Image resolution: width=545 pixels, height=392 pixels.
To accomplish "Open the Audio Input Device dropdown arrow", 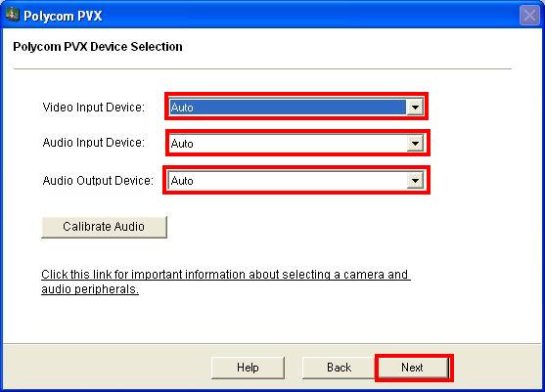I will [x=415, y=143].
